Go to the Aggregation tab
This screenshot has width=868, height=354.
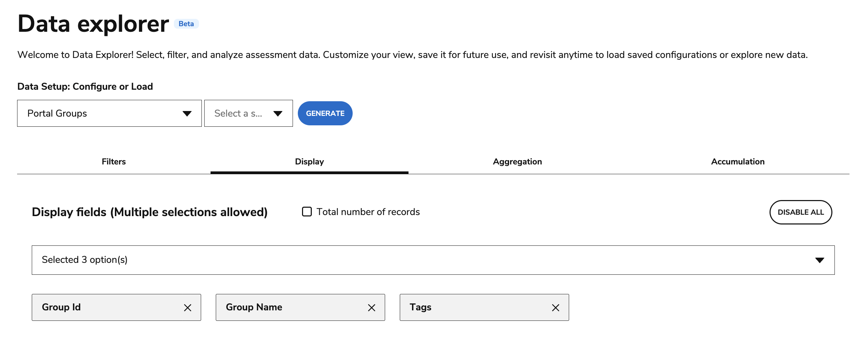tap(517, 162)
